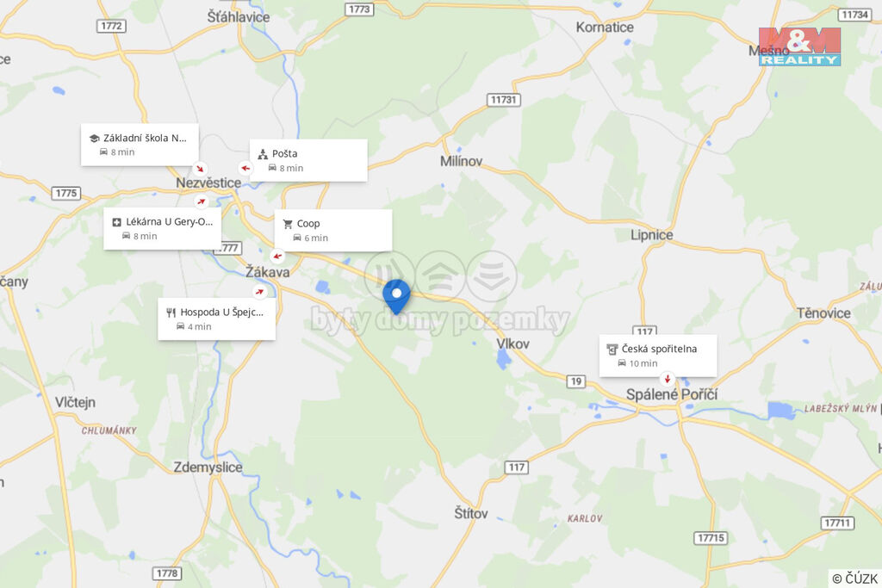882x588 pixels.
Task: Click the Spálené Poříčí town label
Action: pos(672,394)
